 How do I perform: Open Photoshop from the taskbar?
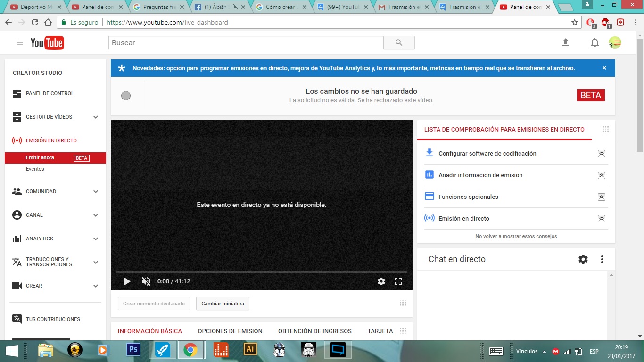click(x=134, y=349)
